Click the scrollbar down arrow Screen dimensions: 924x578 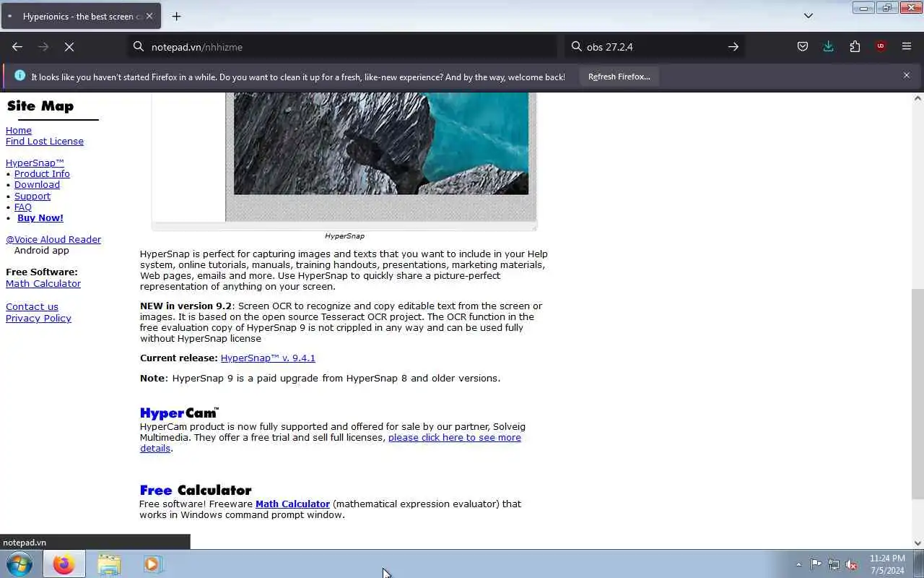pos(918,543)
